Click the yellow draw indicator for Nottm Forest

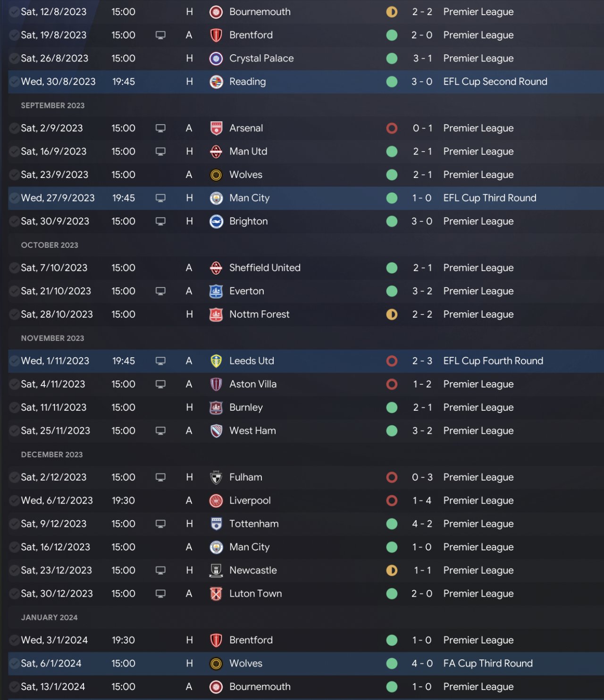coord(392,314)
